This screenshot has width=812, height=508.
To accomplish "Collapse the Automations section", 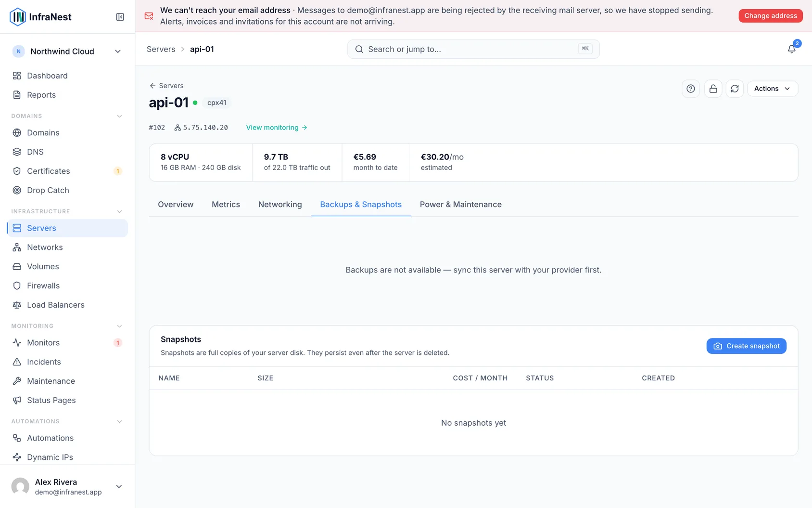I will [120, 421].
